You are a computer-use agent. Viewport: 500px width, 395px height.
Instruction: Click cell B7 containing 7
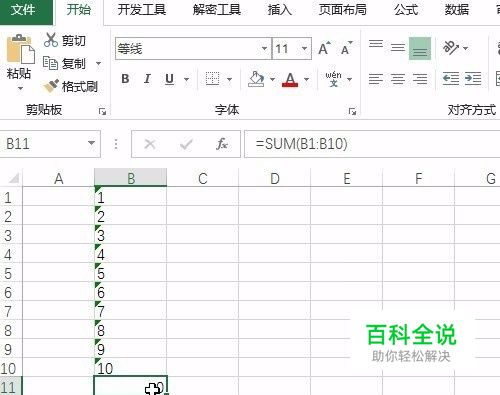[x=131, y=311]
